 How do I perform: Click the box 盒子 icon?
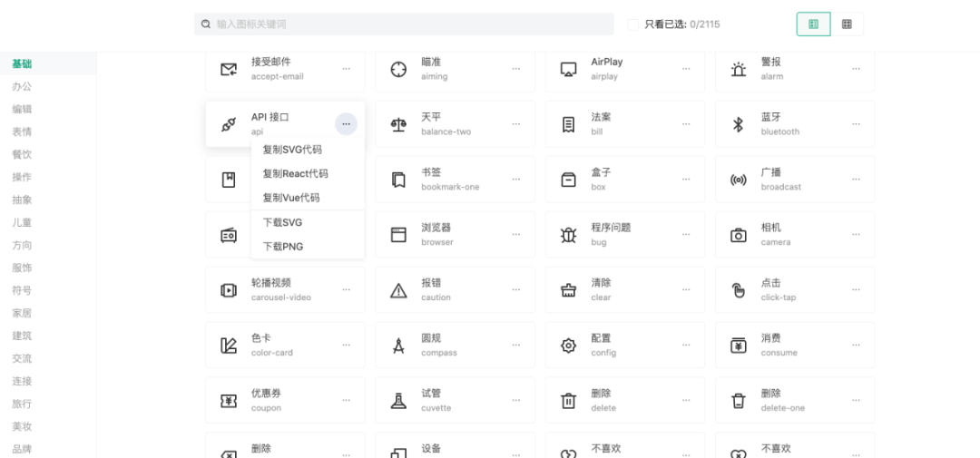tap(569, 180)
